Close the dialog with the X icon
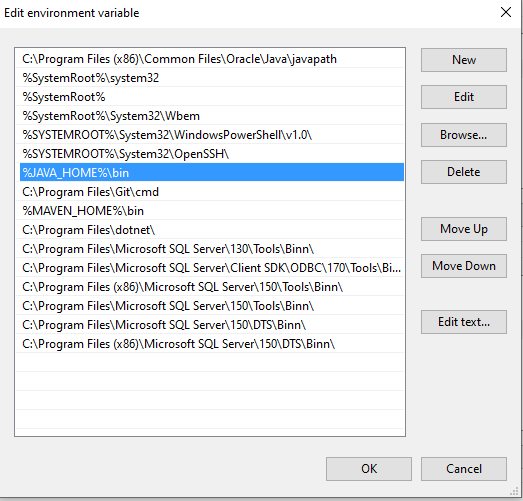The width and height of the screenshot is (523, 501). click(x=506, y=12)
